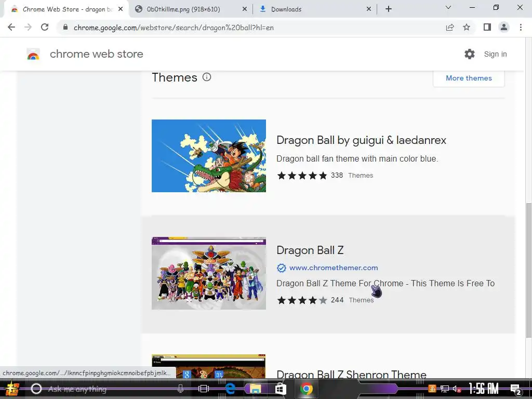The width and height of the screenshot is (532, 399).
Task: Open the Chrome profile menu
Action: click(504, 27)
